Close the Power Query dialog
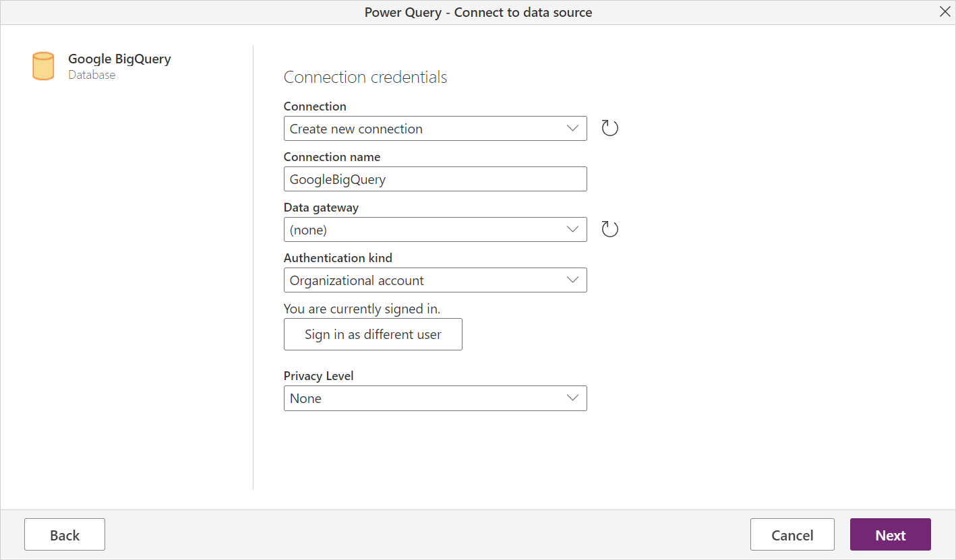 click(x=945, y=12)
